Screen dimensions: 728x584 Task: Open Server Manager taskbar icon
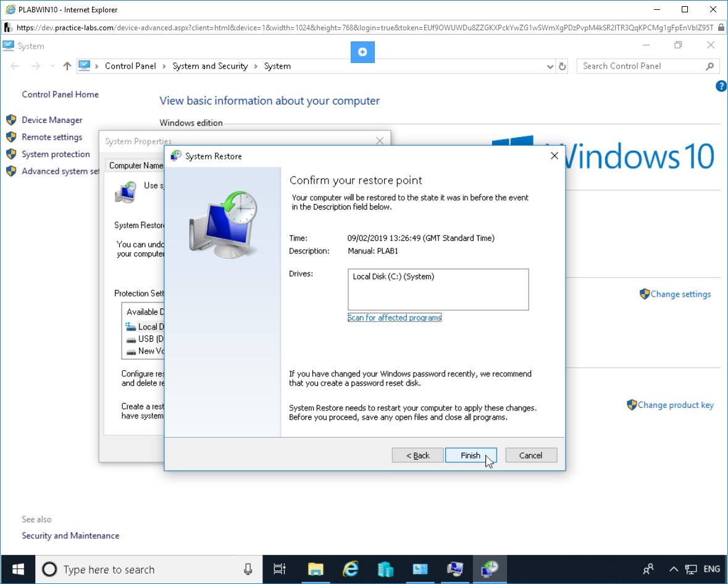click(x=385, y=569)
